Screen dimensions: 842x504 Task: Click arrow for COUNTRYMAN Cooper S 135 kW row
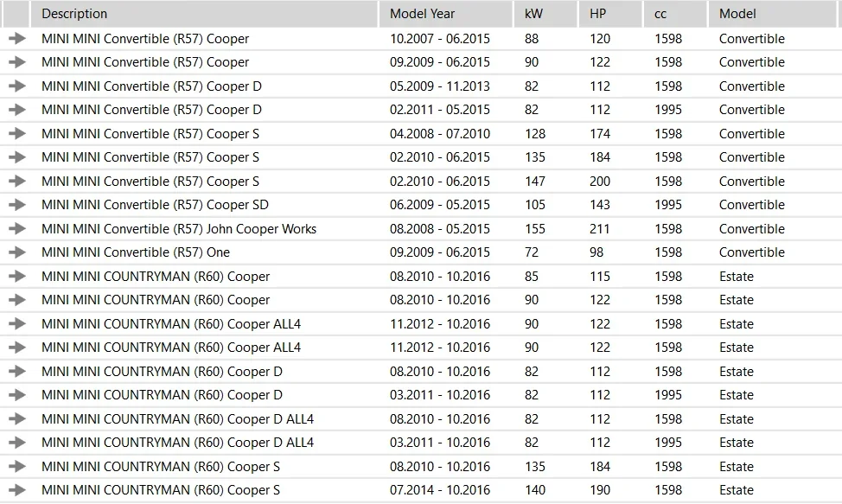coord(17,467)
